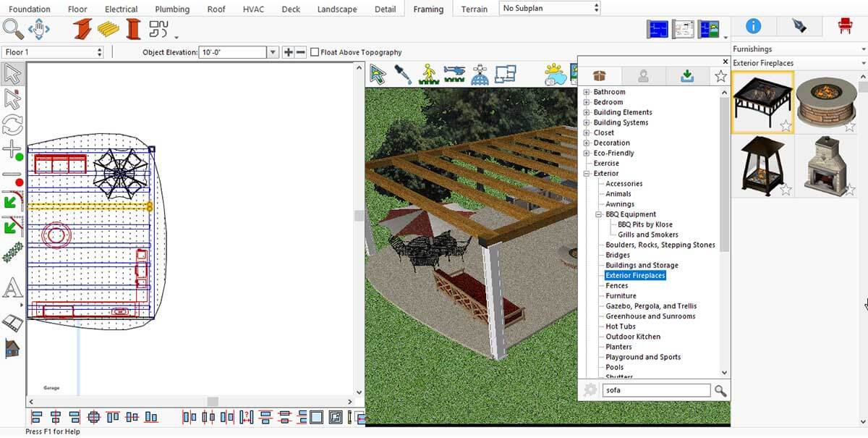
Task: Click the helicopter fly-around view icon
Action: 454,74
